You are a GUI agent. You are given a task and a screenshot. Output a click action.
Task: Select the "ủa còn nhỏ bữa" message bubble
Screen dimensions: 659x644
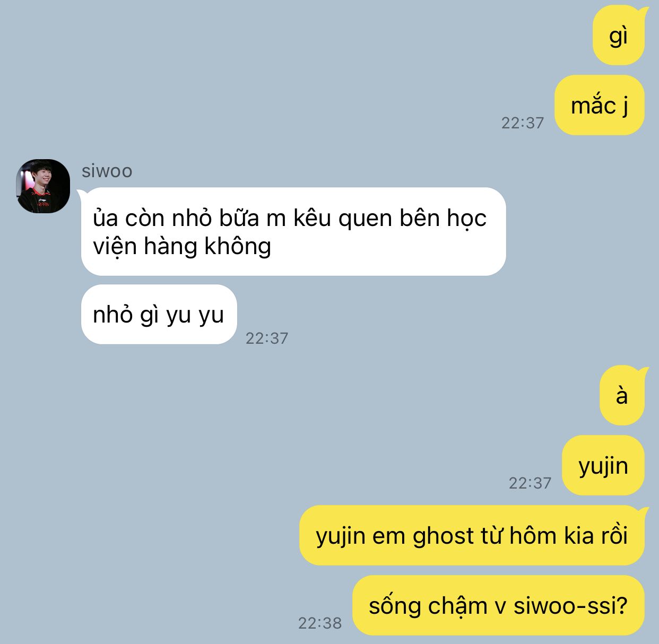click(x=293, y=232)
